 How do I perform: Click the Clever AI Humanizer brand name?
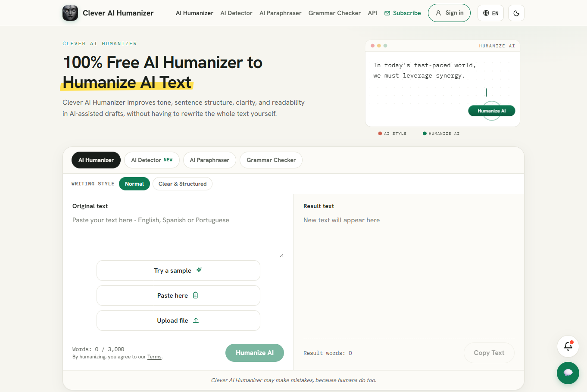pyautogui.click(x=118, y=13)
